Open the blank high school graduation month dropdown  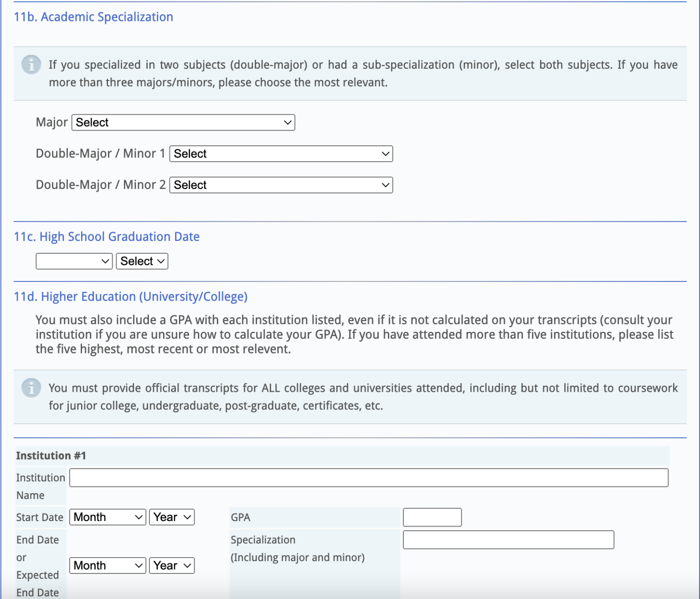[74, 261]
